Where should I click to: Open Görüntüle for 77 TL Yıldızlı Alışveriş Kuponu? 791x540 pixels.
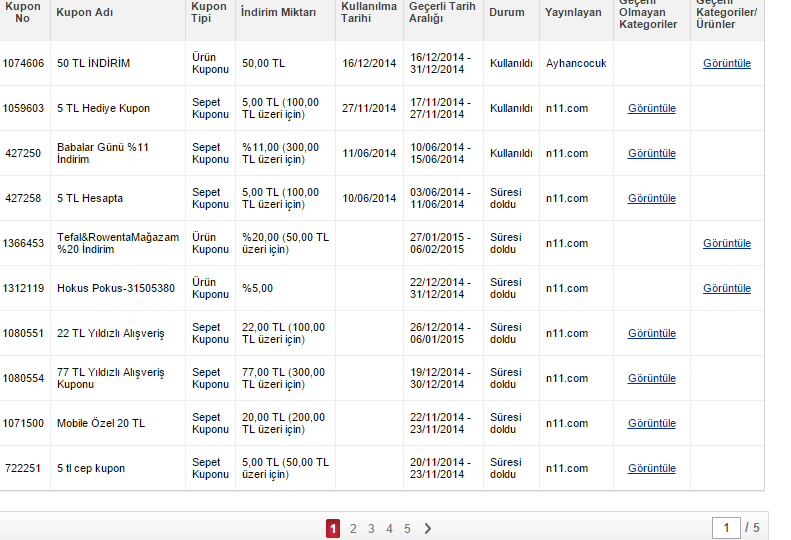click(x=651, y=378)
